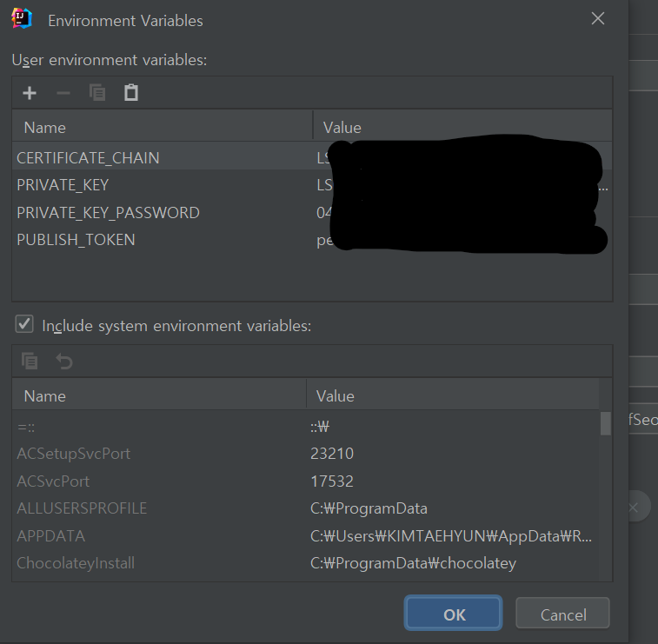Select the ALLUSERSPROFILE system variable
Viewport: 658px width, 644px height.
pos(82,508)
